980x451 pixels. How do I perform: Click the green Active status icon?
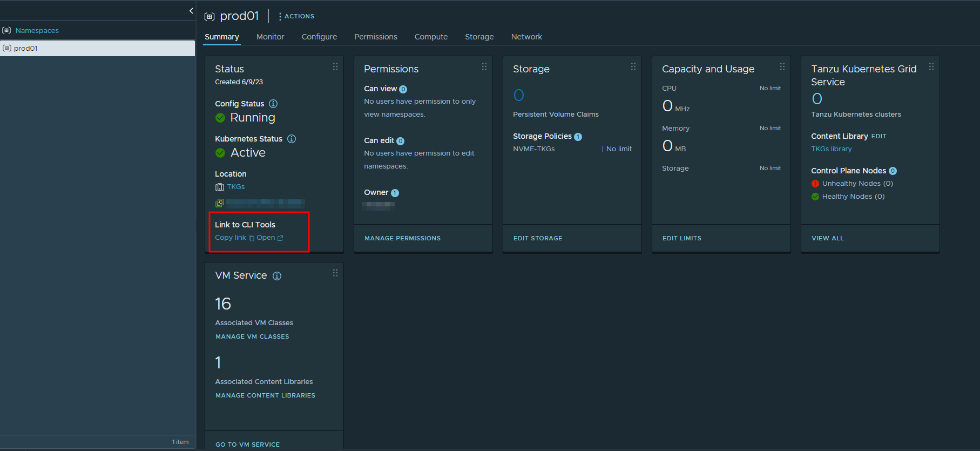click(x=220, y=153)
